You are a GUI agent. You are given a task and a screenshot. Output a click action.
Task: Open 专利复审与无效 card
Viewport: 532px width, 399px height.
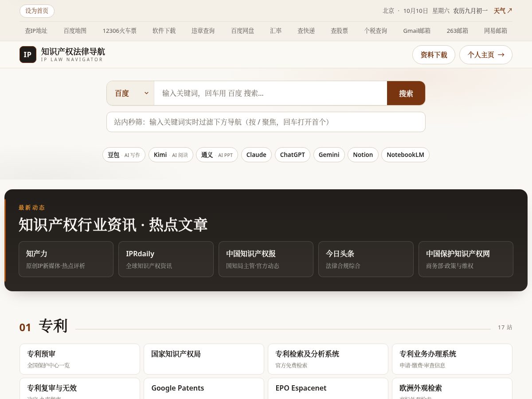[x=80, y=388]
